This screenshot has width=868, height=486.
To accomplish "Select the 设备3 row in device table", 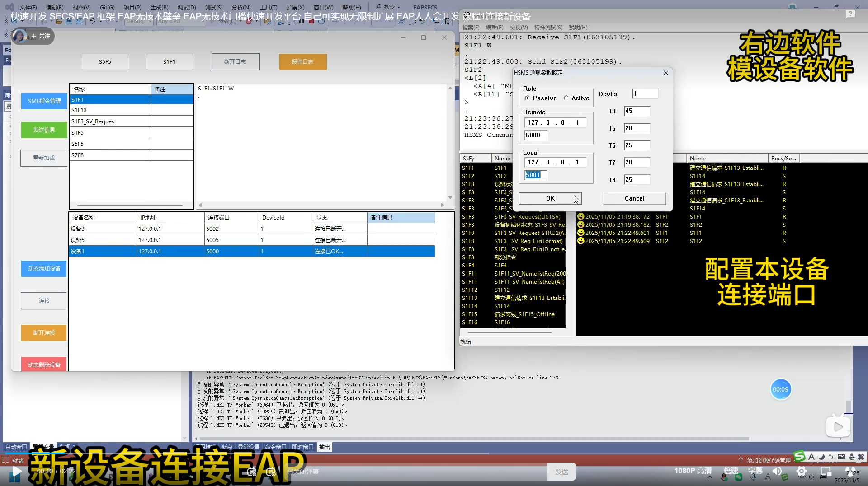I will 252,229.
